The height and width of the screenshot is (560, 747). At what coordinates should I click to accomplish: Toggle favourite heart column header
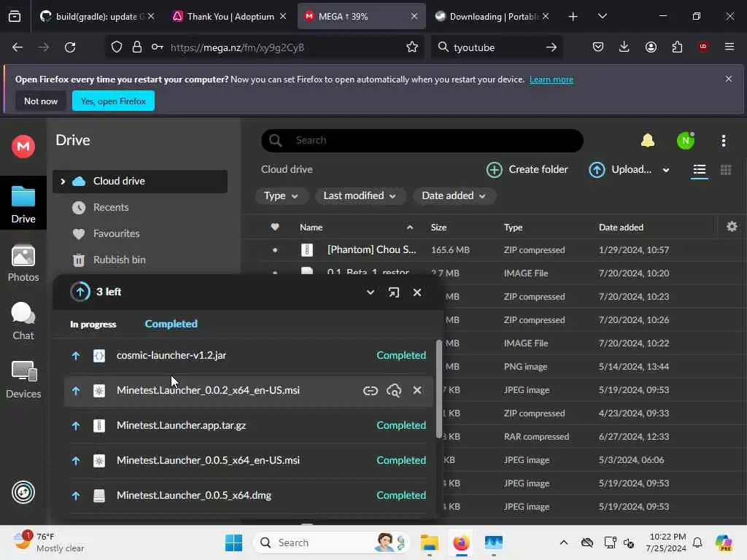click(275, 227)
